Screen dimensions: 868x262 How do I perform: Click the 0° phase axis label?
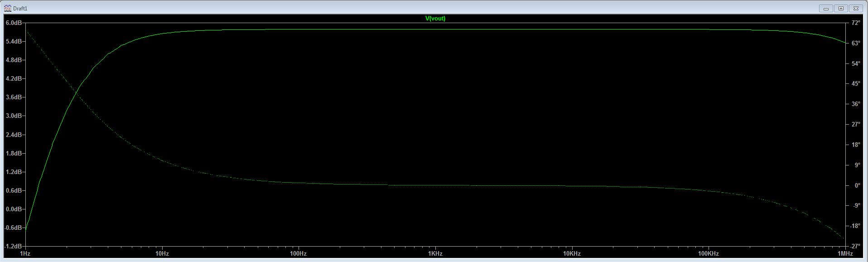pos(857,185)
